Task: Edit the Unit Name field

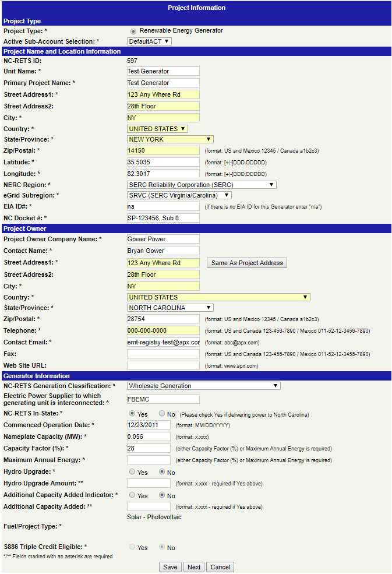Action: [x=163, y=71]
